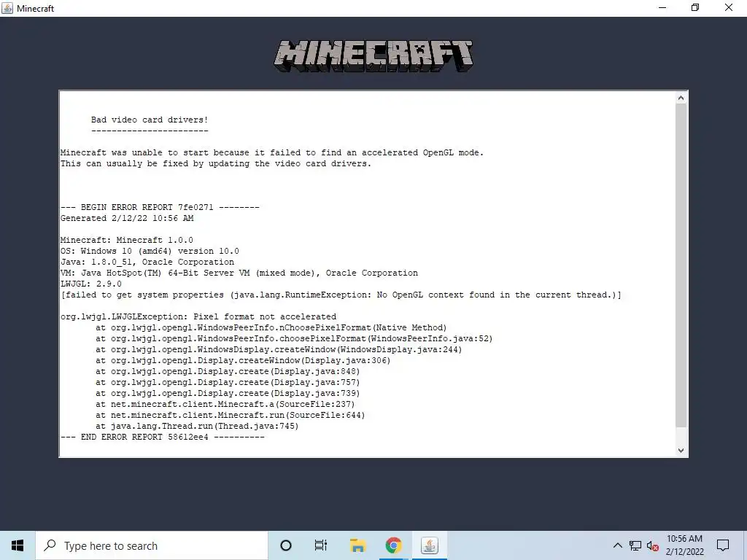Open the notification center icon

(723, 545)
